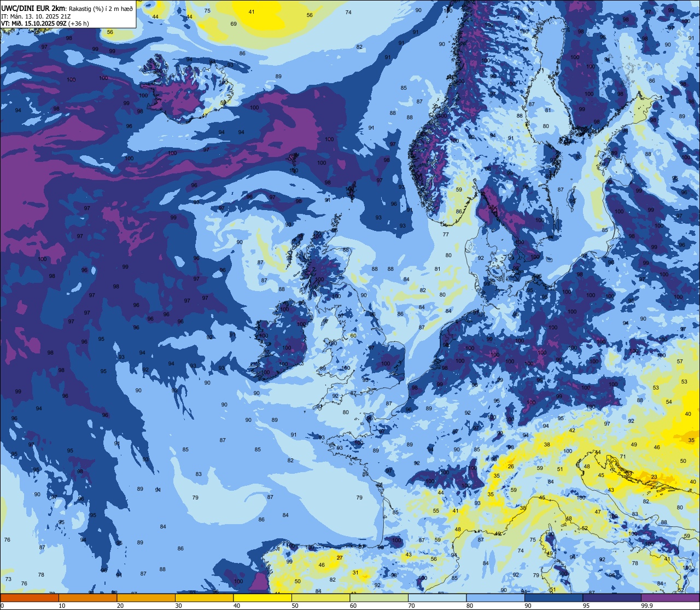
Task: Click the legend label '10'
Action: click(x=62, y=606)
